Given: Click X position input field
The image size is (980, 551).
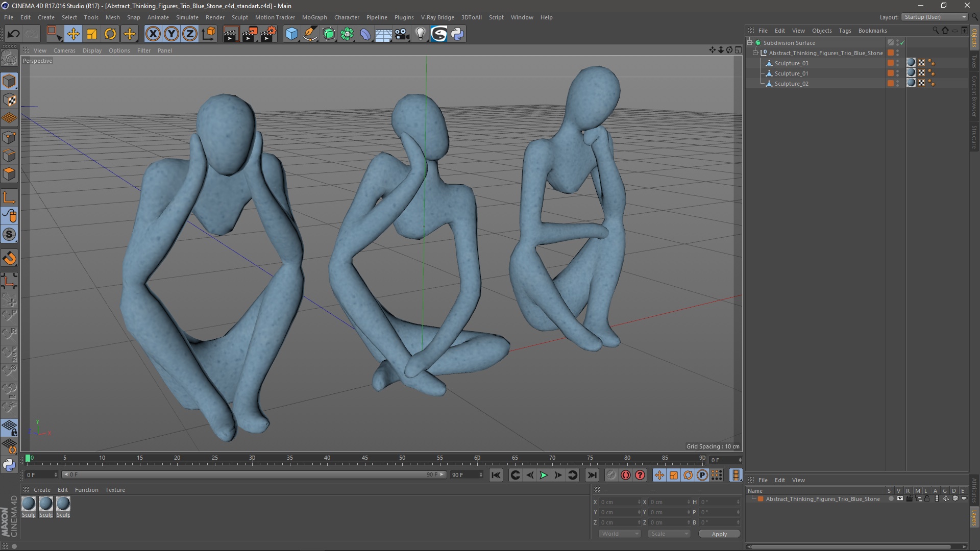Looking at the screenshot, I should [619, 502].
